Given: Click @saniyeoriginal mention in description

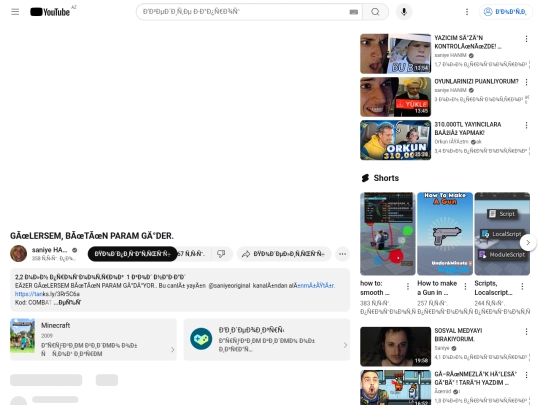Looking at the screenshot, I should pyautogui.click(x=229, y=285).
